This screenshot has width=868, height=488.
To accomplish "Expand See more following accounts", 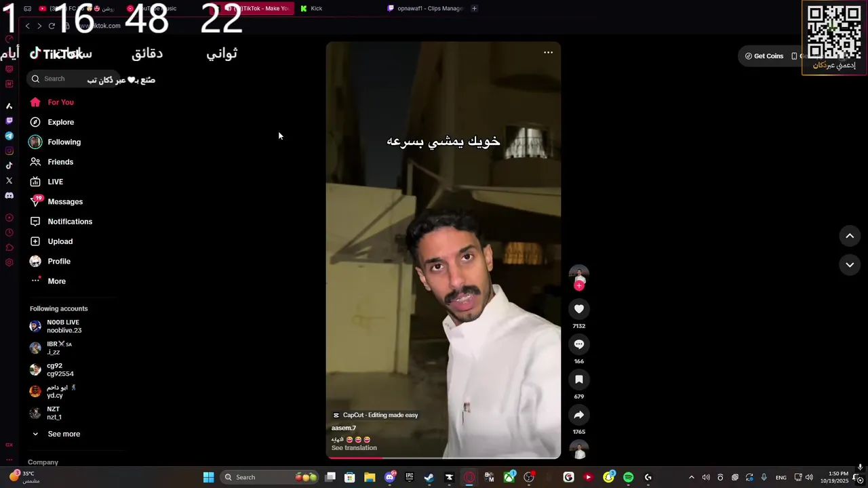I will pyautogui.click(x=56, y=434).
